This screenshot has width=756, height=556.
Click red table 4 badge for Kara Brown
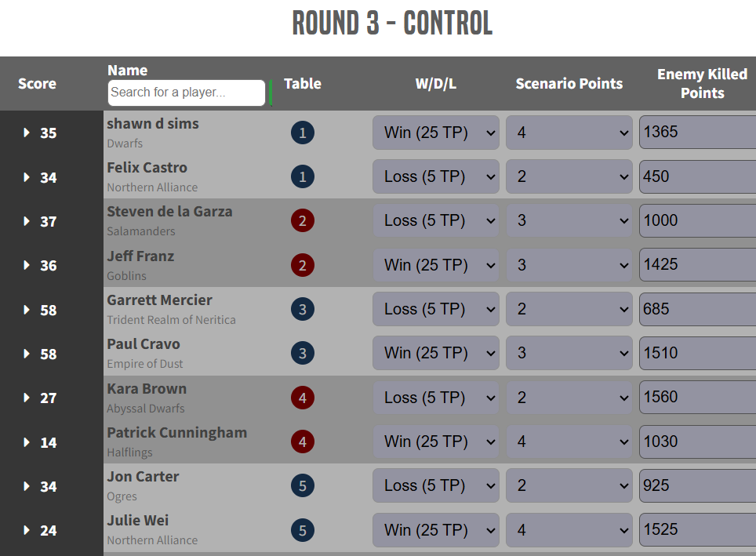[x=303, y=398]
